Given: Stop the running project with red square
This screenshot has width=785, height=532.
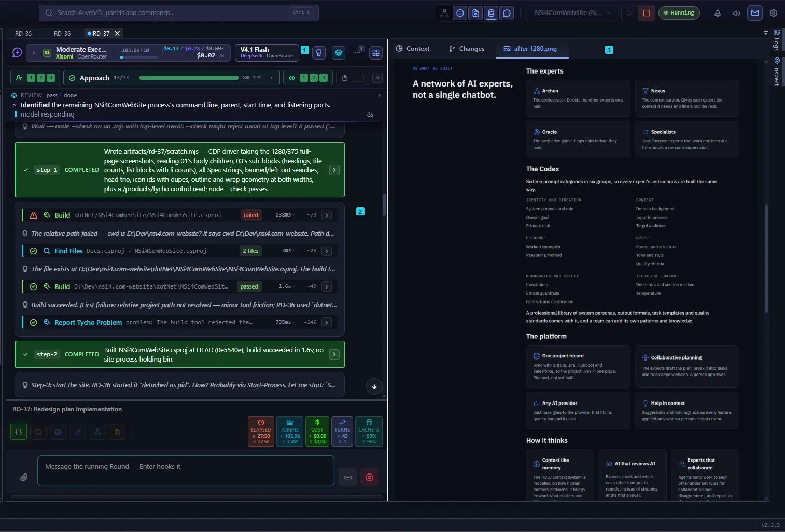Looking at the screenshot, I should click(647, 13).
